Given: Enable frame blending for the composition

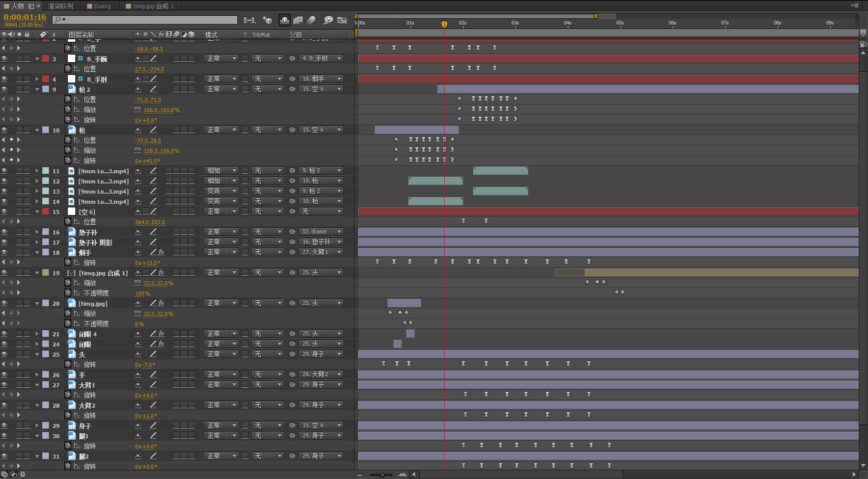Looking at the screenshot, I should [298, 20].
